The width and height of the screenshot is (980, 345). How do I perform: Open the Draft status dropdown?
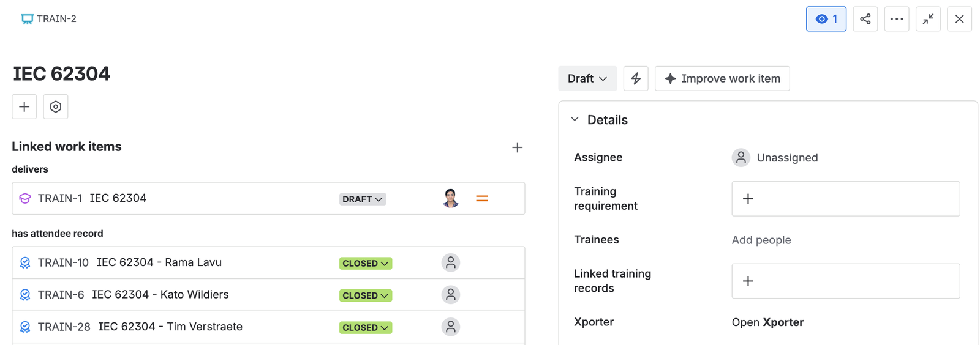point(587,78)
